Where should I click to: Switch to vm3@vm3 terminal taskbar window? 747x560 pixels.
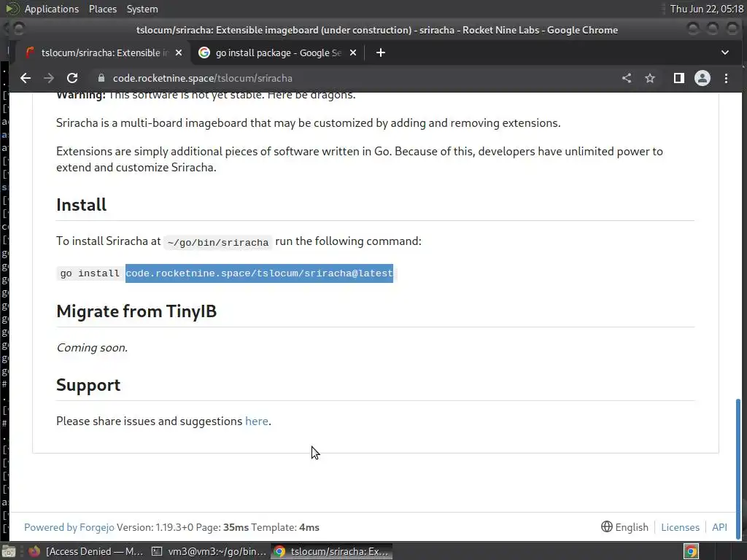pyautogui.click(x=209, y=551)
